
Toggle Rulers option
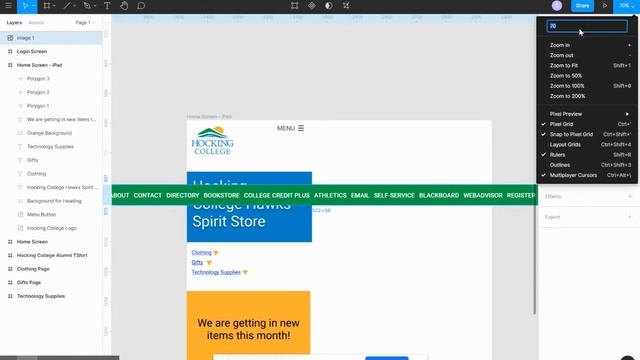[588, 155]
